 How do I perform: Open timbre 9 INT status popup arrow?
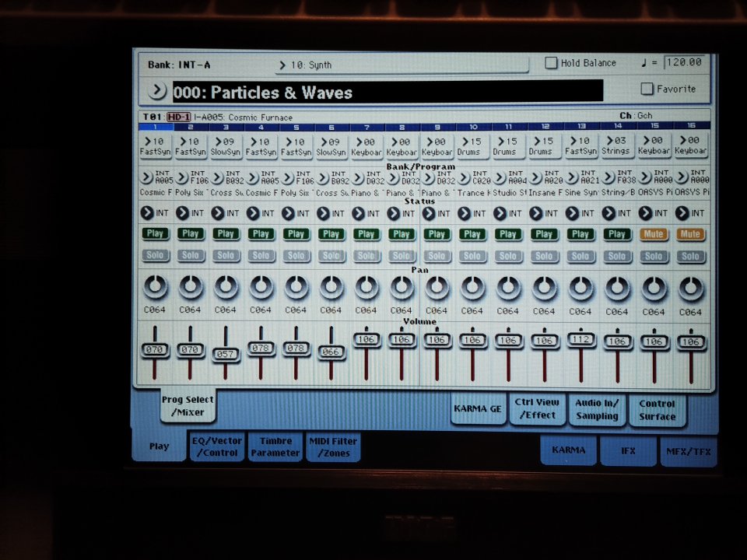coord(429,213)
